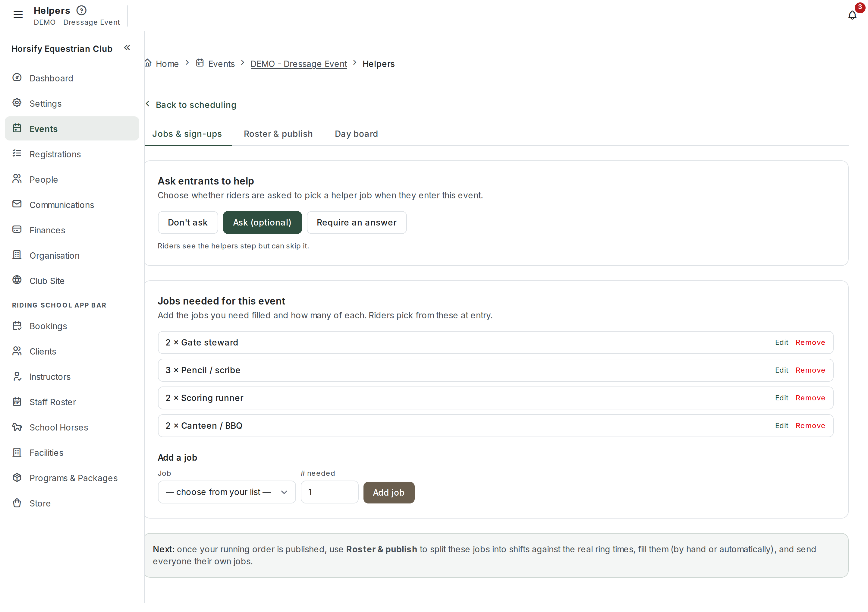Switch to the Roster & publish tab
The image size is (868, 612).
[x=278, y=134]
